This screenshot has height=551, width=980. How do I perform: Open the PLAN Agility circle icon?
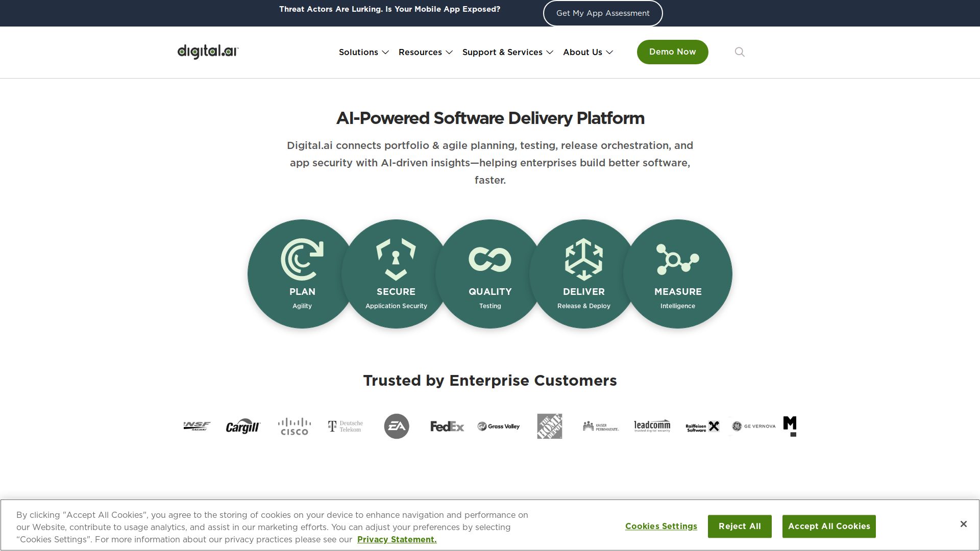(x=302, y=259)
